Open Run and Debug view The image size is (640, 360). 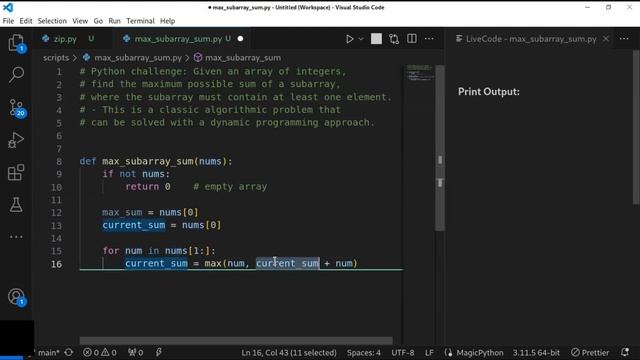pyautogui.click(x=16, y=140)
